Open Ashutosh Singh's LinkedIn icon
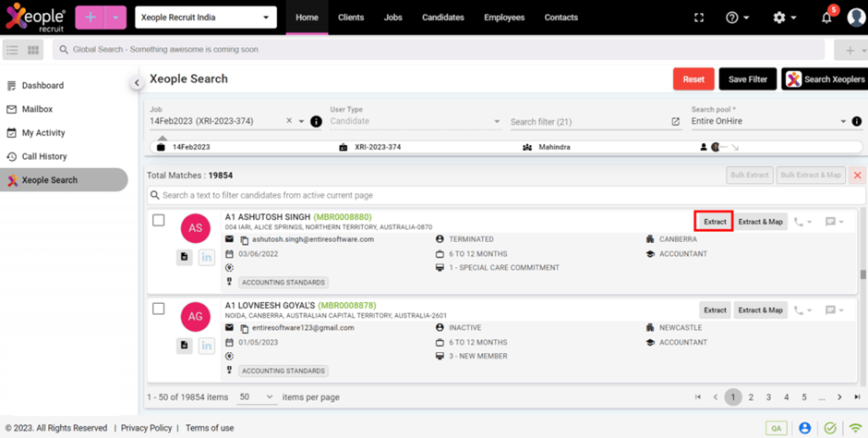Viewport: 868px width, 438px height. pyautogui.click(x=207, y=257)
